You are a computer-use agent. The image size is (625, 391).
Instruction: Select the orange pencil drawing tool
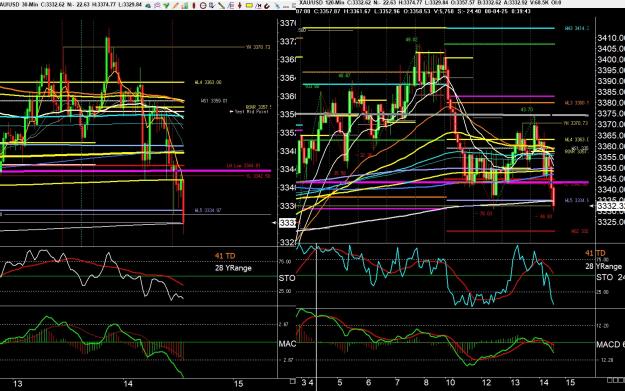175,5
